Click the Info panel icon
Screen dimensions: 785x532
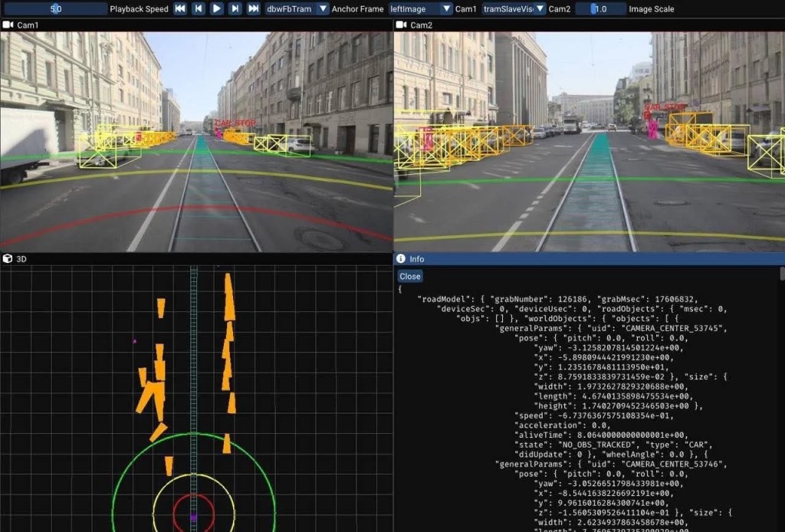tap(400, 258)
